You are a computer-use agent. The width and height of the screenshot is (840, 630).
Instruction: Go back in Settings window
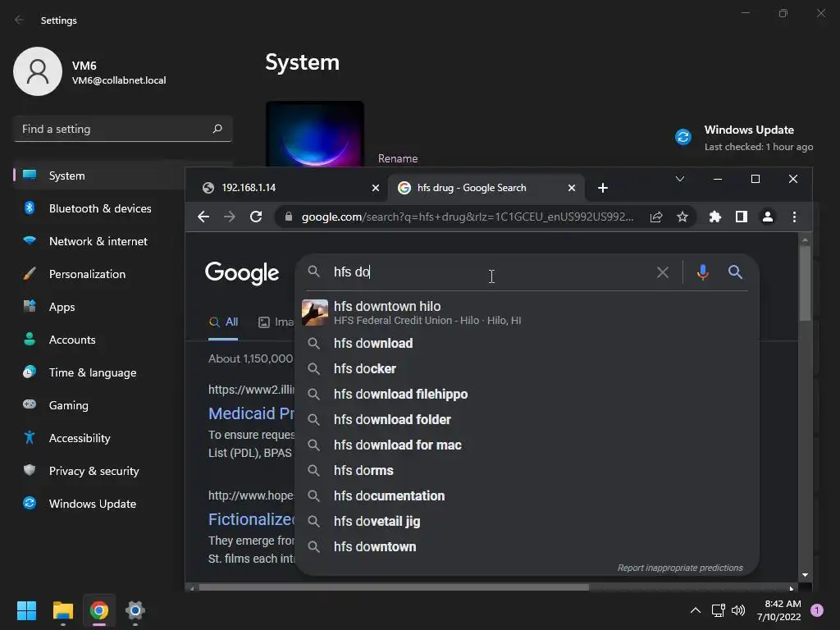coord(20,20)
